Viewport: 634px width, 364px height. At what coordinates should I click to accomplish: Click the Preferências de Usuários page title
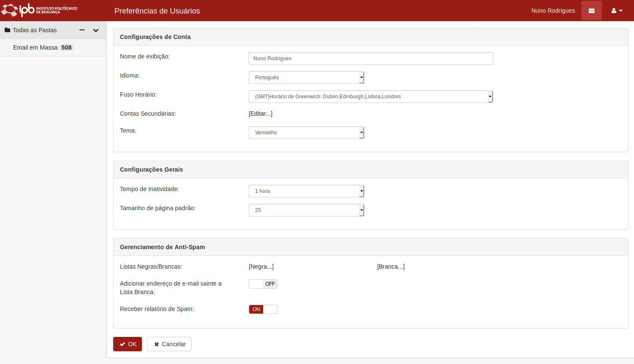click(x=157, y=11)
